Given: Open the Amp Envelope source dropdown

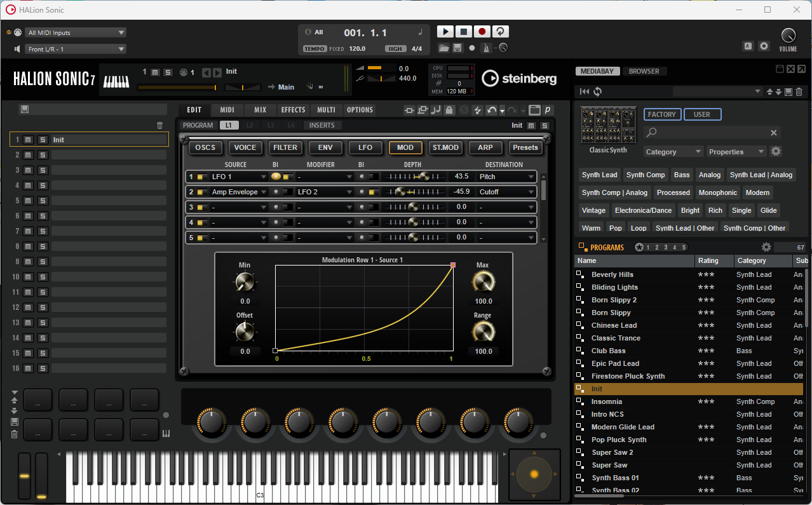Looking at the screenshot, I should pyautogui.click(x=239, y=192).
